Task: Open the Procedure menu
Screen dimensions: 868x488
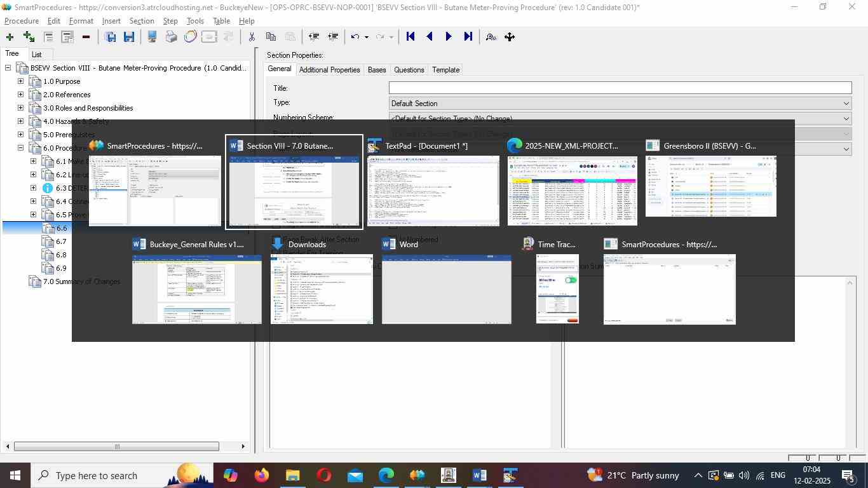Action: pyautogui.click(x=22, y=21)
